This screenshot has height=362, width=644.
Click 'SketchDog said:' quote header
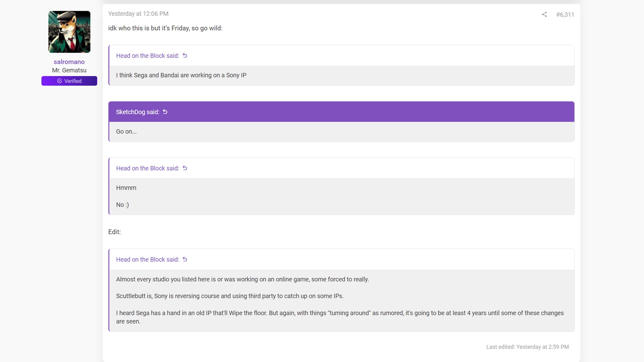[138, 112]
